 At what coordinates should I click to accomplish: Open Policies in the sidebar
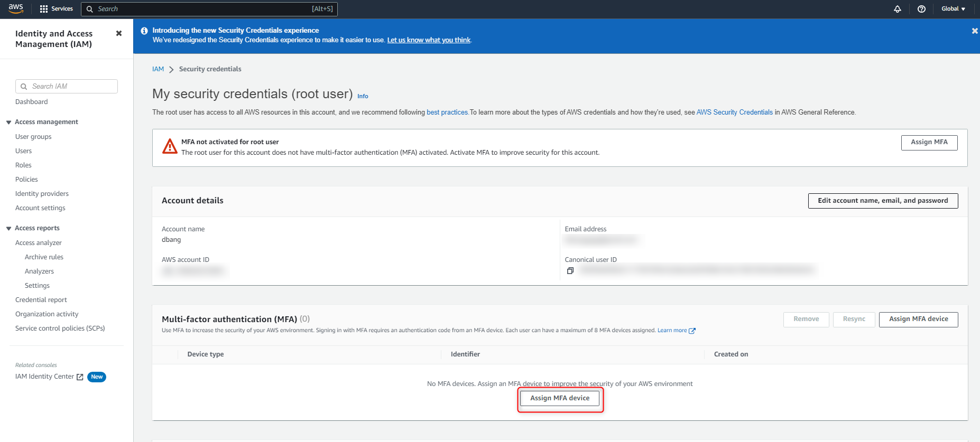(x=26, y=180)
